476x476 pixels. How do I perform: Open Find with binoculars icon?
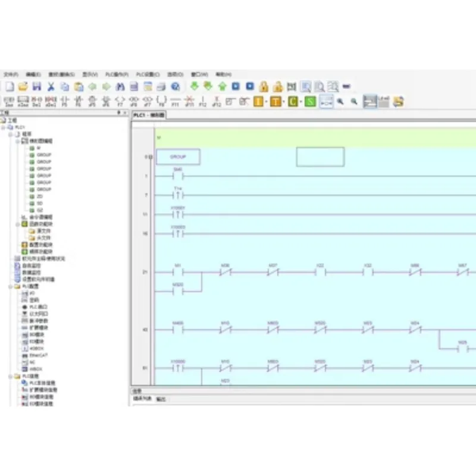120,87
